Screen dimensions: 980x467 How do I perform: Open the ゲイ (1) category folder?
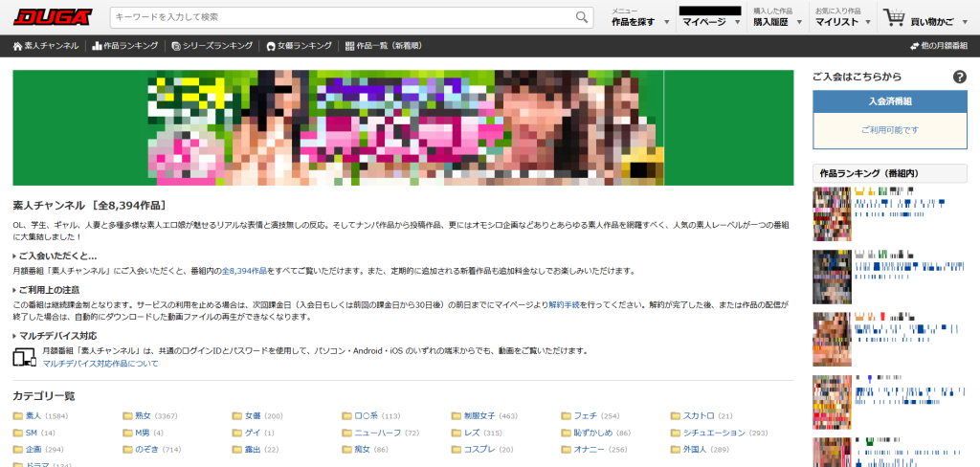[x=253, y=433]
